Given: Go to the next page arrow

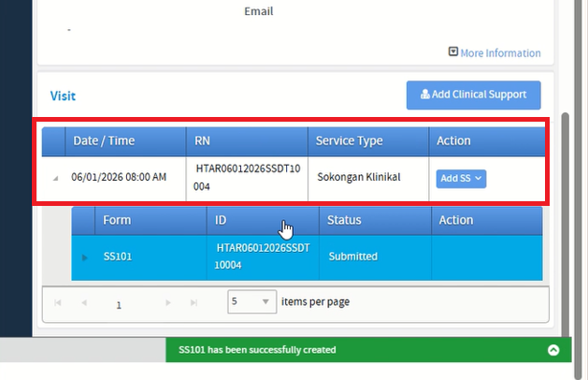Looking at the screenshot, I should 168,304.
